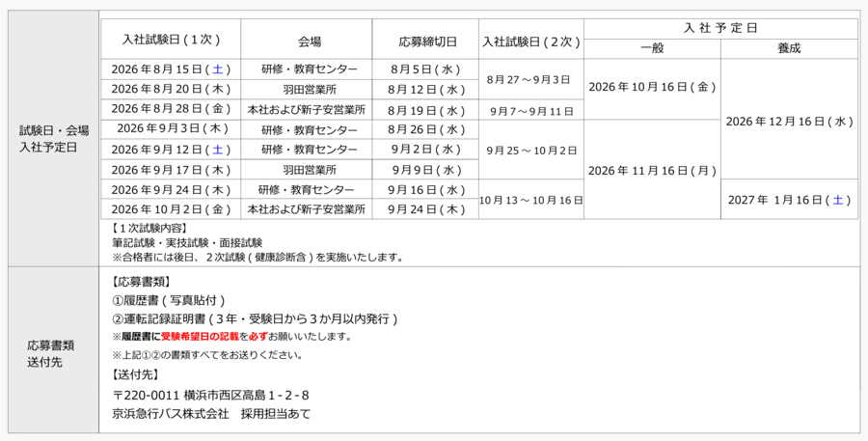
Task: Click the deadline cell 8月5日(水)
Action: click(425, 69)
